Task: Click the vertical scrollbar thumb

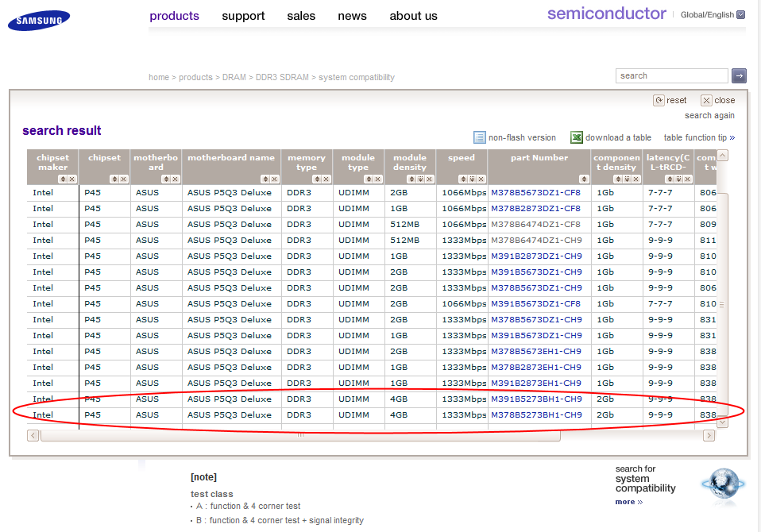Action: pyautogui.click(x=723, y=305)
